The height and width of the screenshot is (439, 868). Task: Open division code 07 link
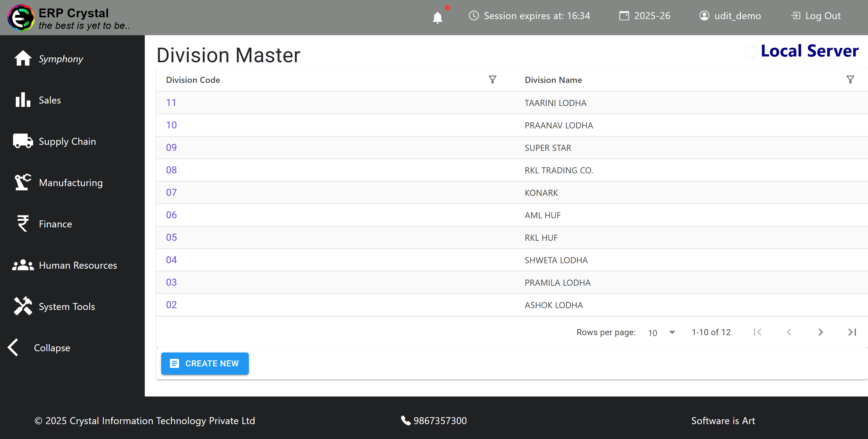click(x=171, y=192)
